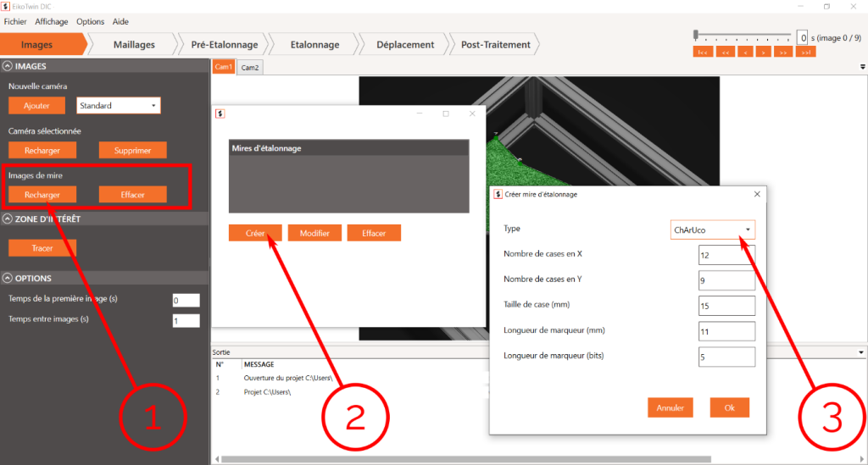868x465 pixels.
Task: Step forward fast with the >> button
Action: (783, 52)
